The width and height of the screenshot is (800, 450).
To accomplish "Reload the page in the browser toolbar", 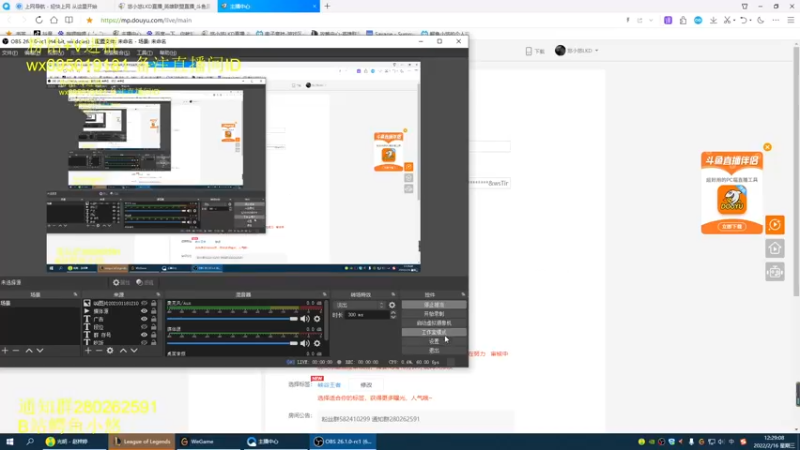I will point(39,20).
